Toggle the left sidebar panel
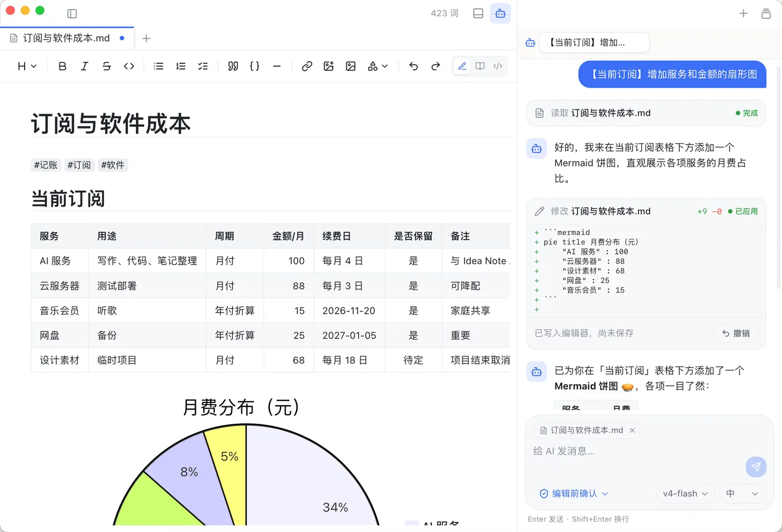Screen dimensions: 782x532 pos(72,13)
